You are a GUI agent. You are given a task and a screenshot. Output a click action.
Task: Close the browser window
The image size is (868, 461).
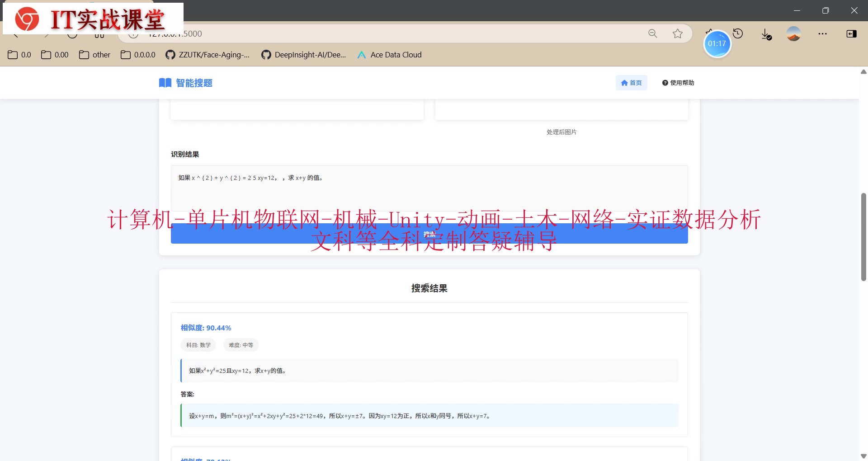(854, 10)
